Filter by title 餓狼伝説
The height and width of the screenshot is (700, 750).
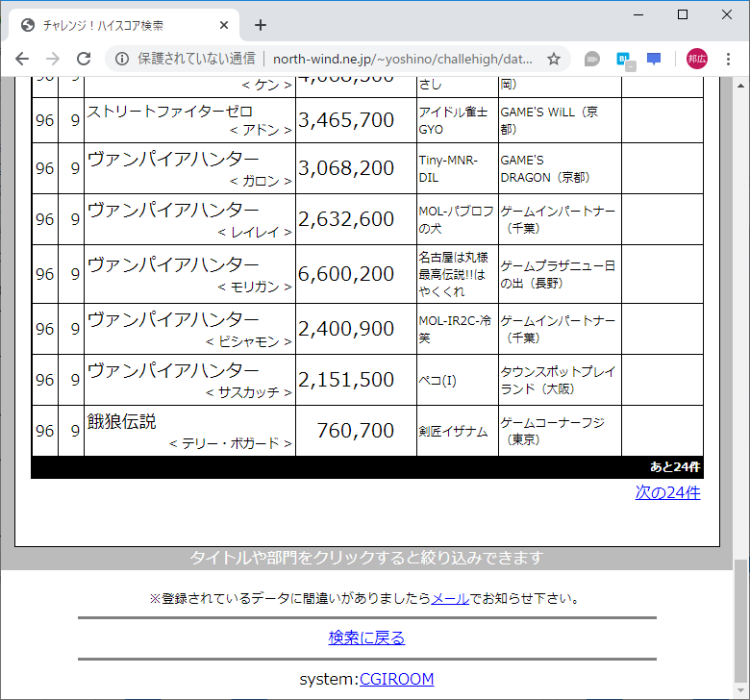[121, 421]
